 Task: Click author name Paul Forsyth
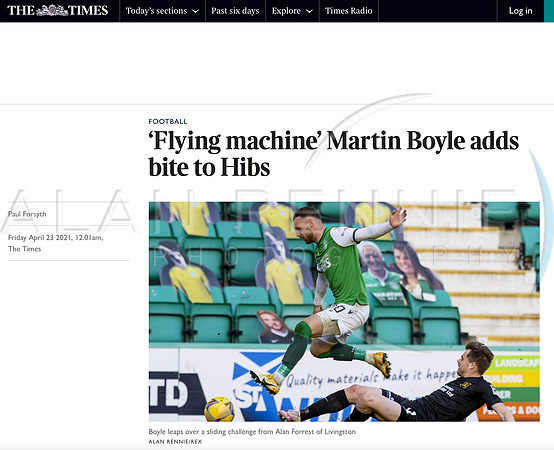point(27,214)
